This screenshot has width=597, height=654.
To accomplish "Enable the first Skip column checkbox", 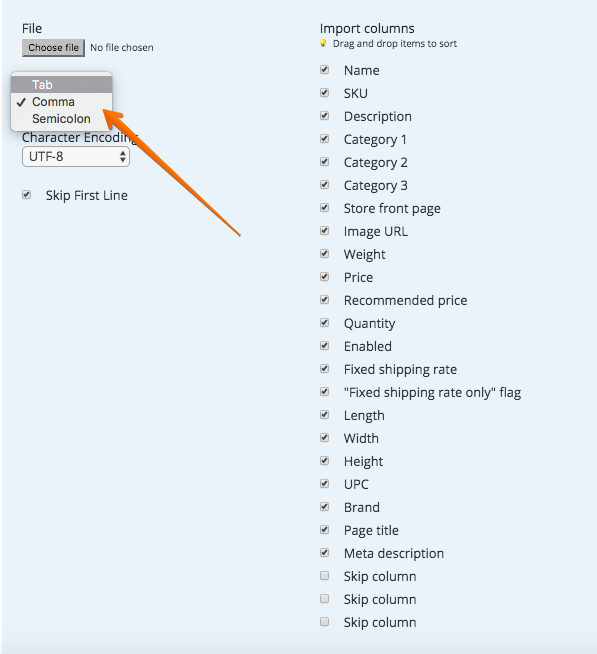I will coord(325,576).
